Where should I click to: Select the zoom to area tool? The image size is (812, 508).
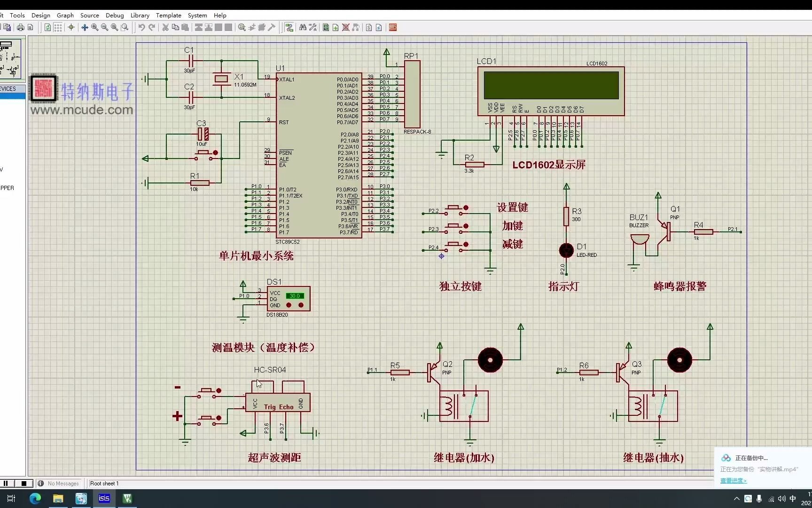pyautogui.click(x=125, y=27)
